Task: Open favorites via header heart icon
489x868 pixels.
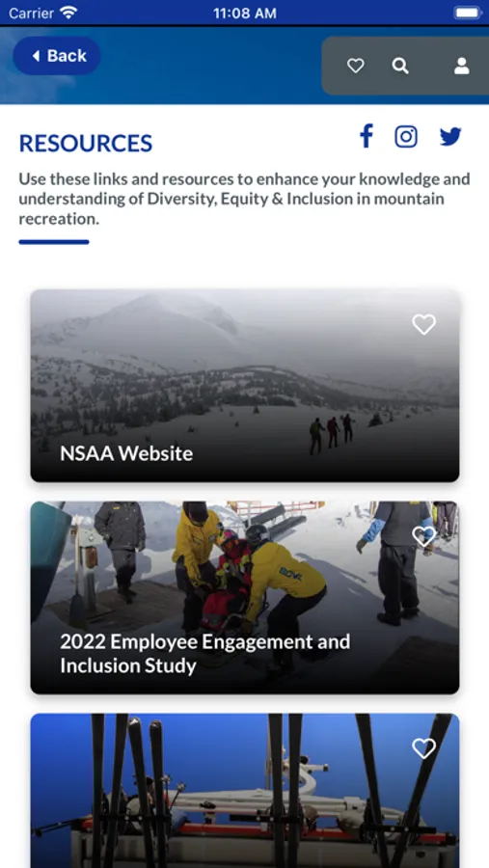Action: (x=356, y=66)
